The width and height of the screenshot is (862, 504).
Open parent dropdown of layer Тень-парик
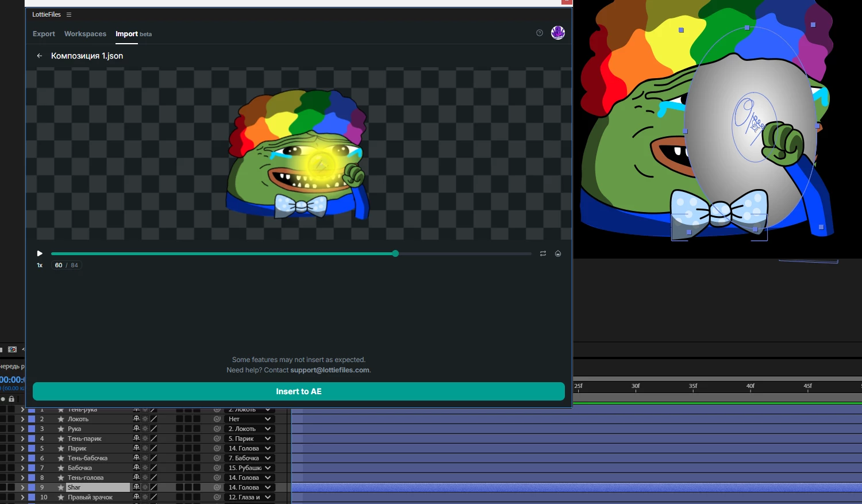pos(249,438)
